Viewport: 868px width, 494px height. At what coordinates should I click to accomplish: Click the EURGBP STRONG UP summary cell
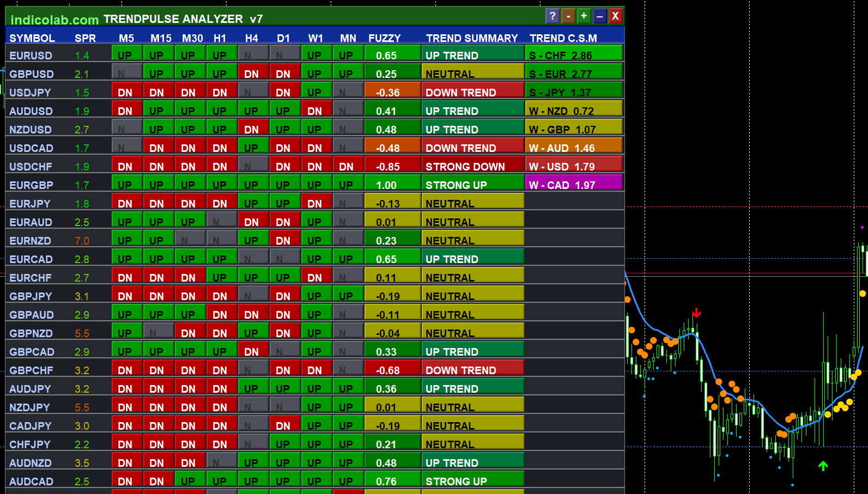click(x=472, y=183)
